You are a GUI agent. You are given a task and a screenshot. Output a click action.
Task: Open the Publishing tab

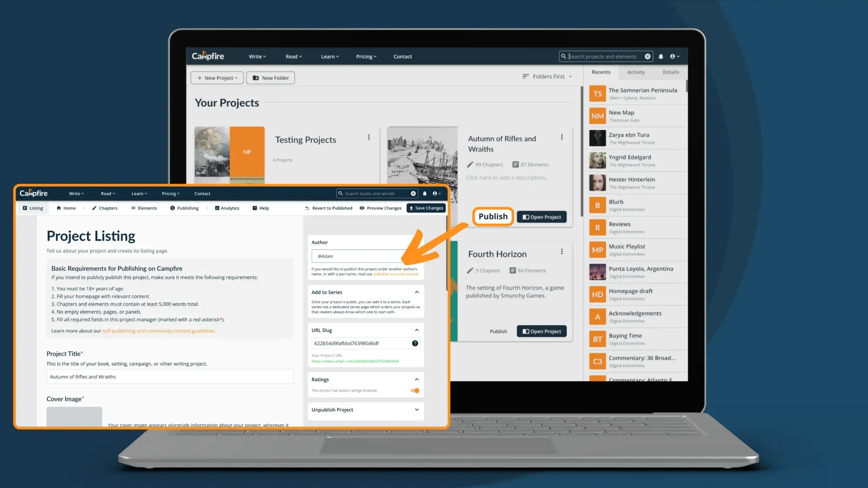pyautogui.click(x=184, y=208)
